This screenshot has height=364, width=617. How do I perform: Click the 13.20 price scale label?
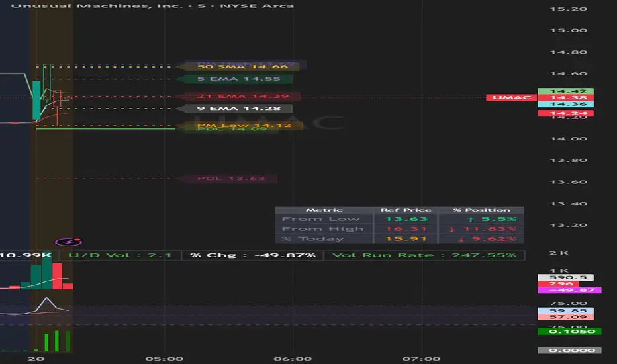tap(569, 225)
